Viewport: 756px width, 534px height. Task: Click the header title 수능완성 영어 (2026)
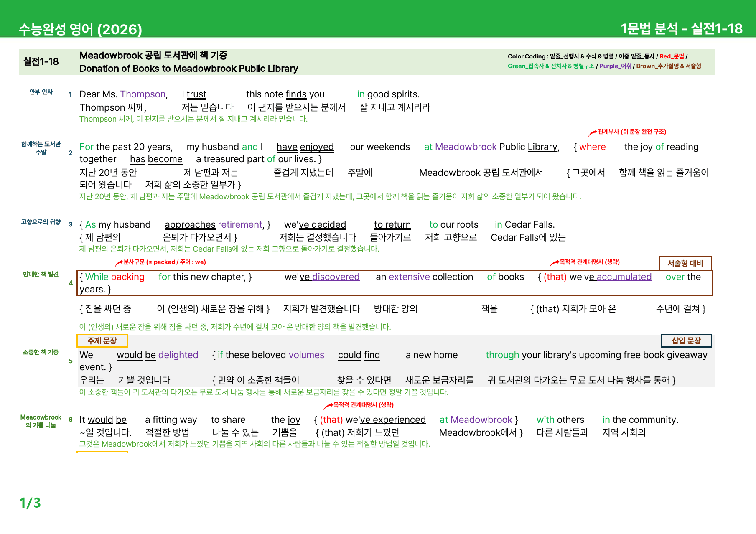click(x=80, y=29)
